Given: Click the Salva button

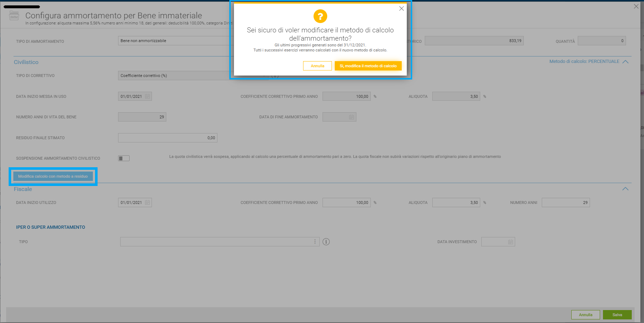Looking at the screenshot, I should pyautogui.click(x=617, y=315).
